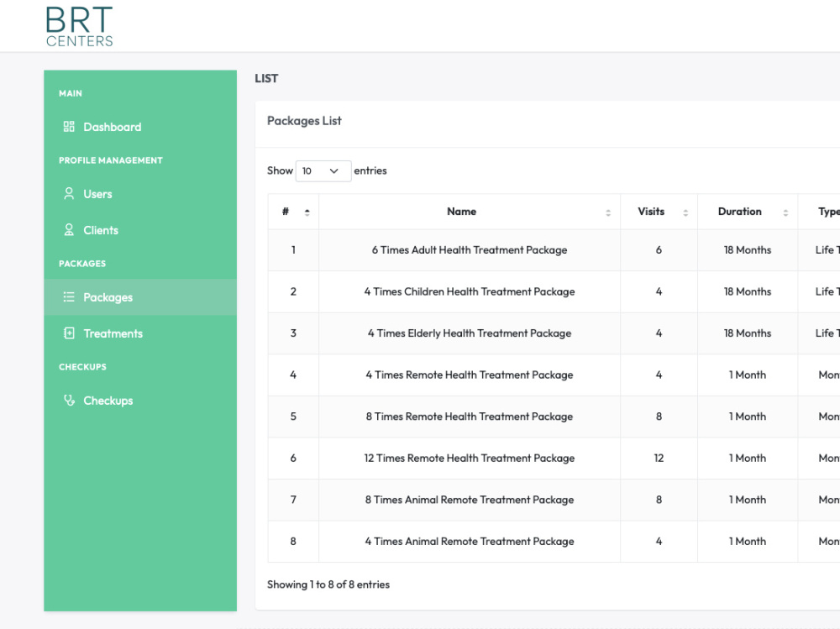Open the Users menu item
840x629 pixels.
(x=140, y=194)
